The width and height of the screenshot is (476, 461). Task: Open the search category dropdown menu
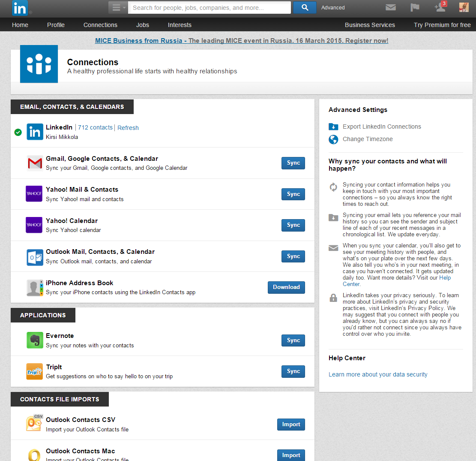tap(118, 8)
